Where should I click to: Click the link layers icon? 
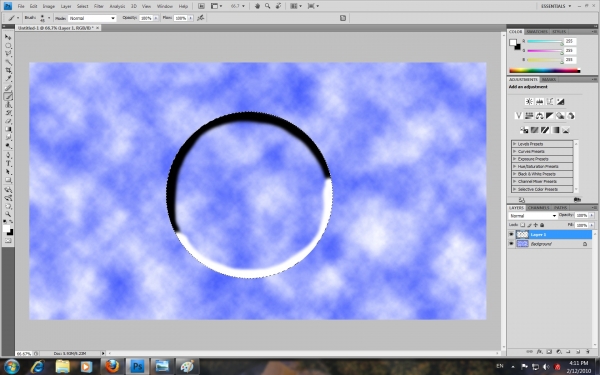(529, 351)
